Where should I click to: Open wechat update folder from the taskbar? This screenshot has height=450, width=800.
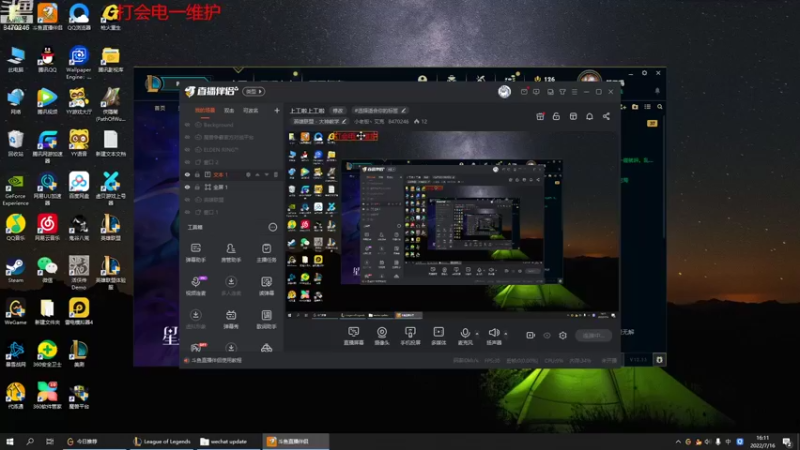point(223,441)
